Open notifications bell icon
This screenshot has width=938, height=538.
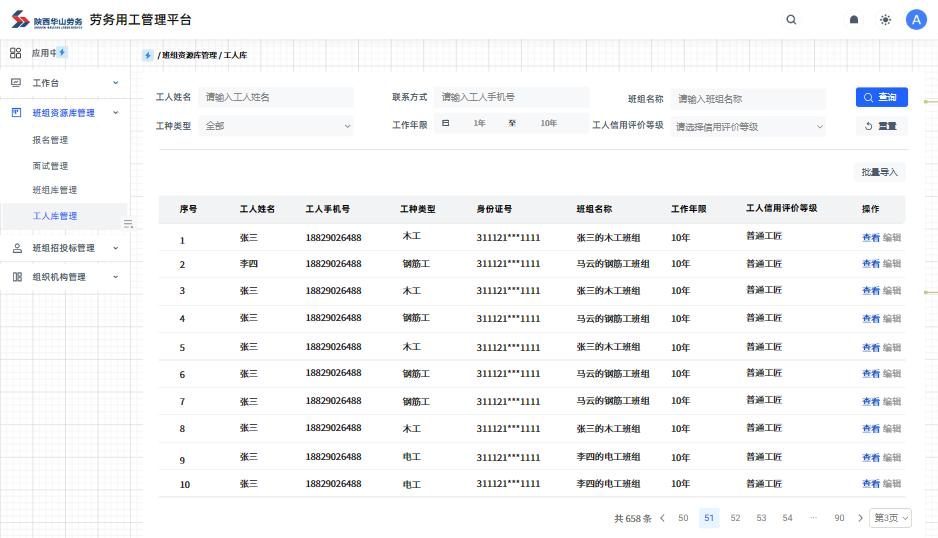point(854,19)
